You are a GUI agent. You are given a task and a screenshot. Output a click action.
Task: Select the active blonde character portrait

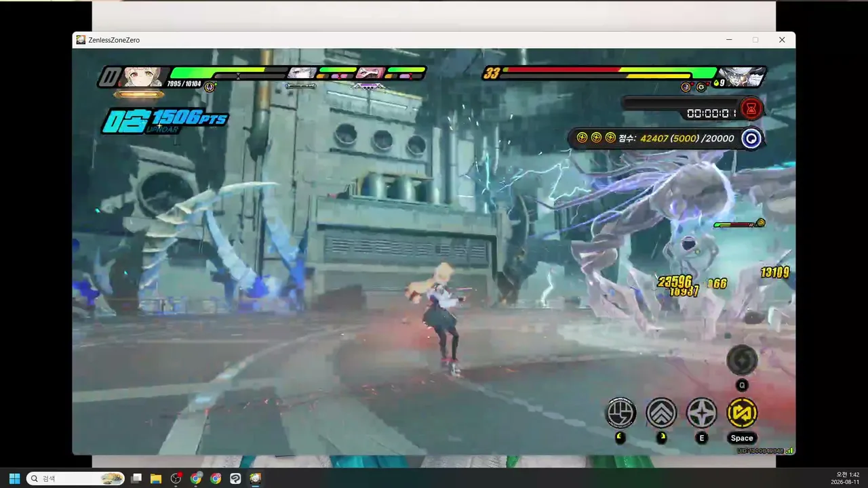tap(142, 77)
